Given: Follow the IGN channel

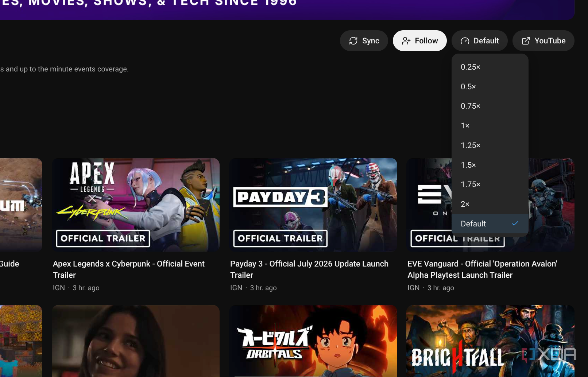Looking at the screenshot, I should tap(419, 40).
